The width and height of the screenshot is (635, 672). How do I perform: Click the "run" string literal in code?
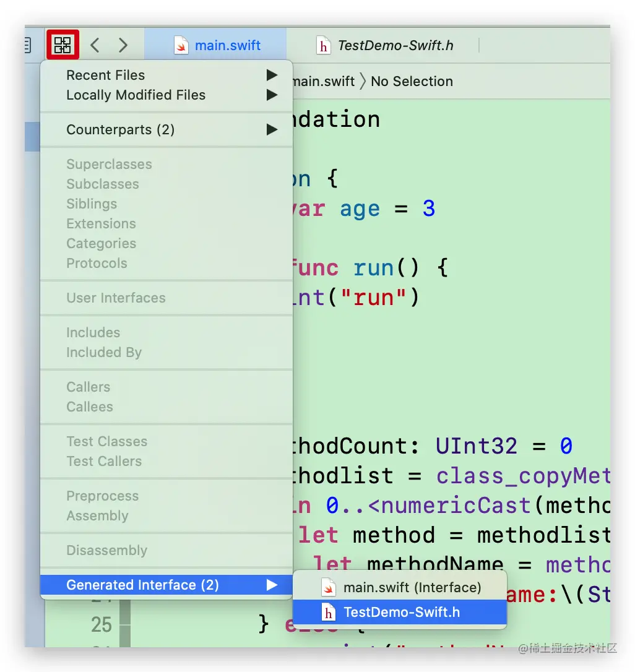373,298
